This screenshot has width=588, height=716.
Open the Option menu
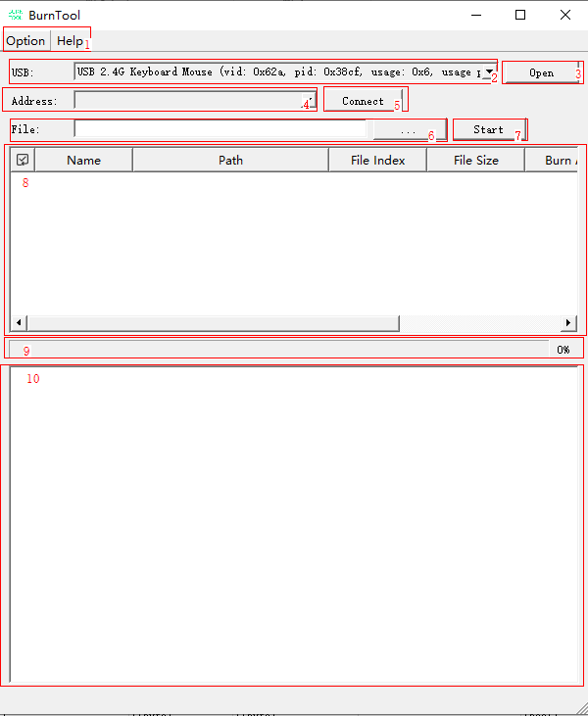(25, 41)
